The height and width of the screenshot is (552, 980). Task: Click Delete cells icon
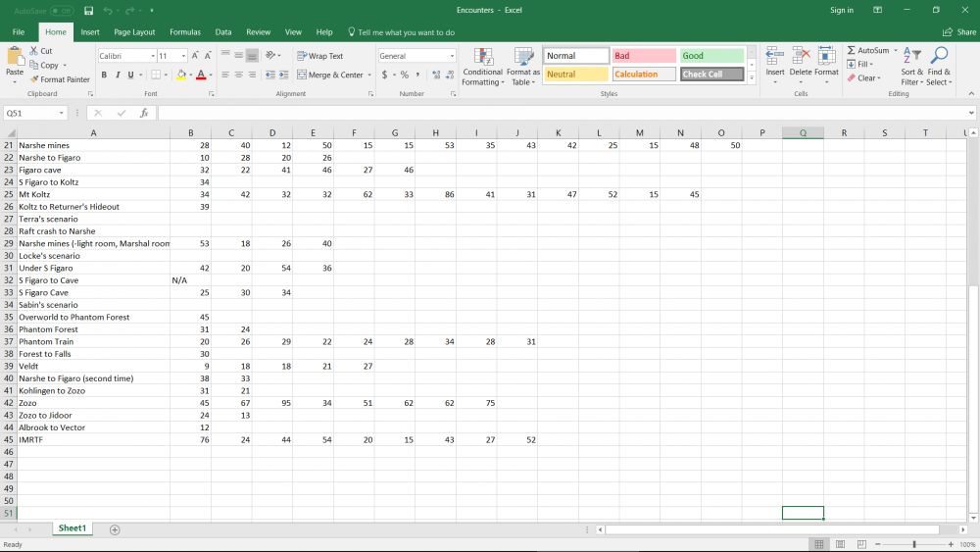[x=801, y=56]
